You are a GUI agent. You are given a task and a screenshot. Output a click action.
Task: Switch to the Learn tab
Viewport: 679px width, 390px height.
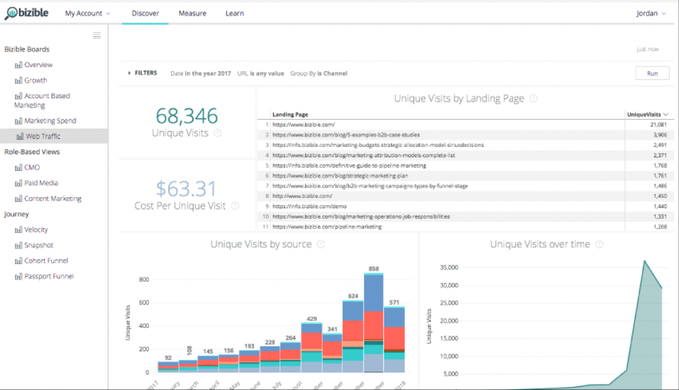235,13
